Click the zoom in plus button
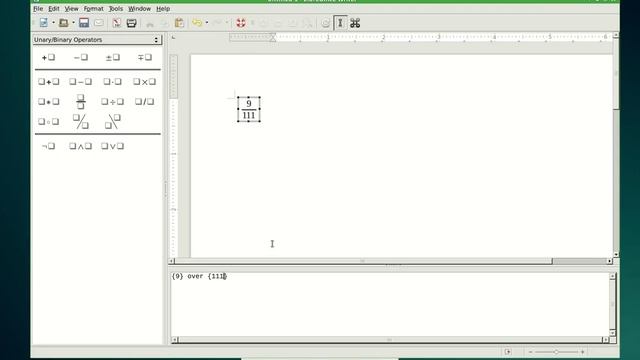Viewport: 640px width, 360px height. 582,352
